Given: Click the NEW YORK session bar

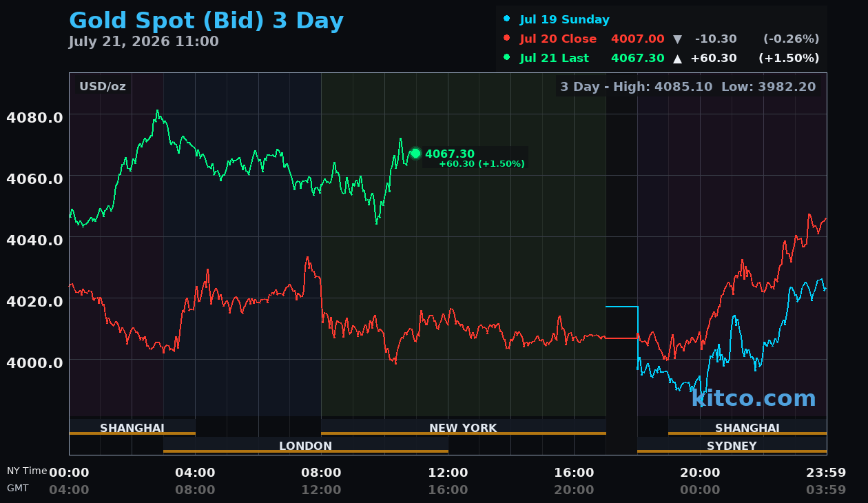Looking at the screenshot, I should pos(463,427).
